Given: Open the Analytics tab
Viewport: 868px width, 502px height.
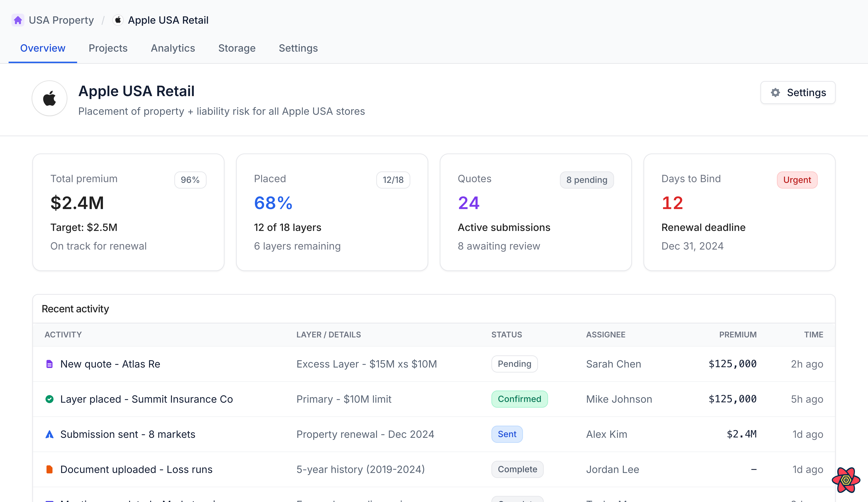Looking at the screenshot, I should (173, 48).
